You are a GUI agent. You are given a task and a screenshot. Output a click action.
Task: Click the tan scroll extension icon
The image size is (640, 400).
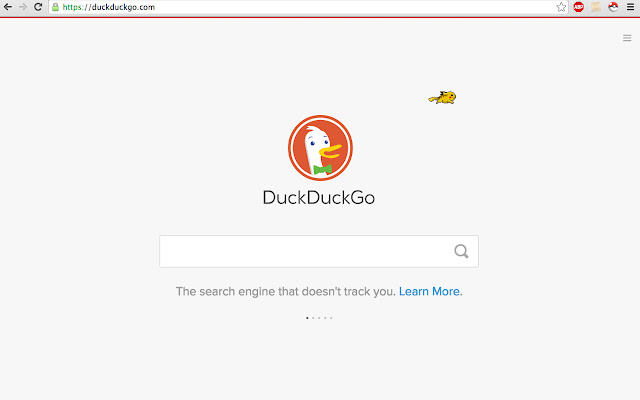(596, 7)
